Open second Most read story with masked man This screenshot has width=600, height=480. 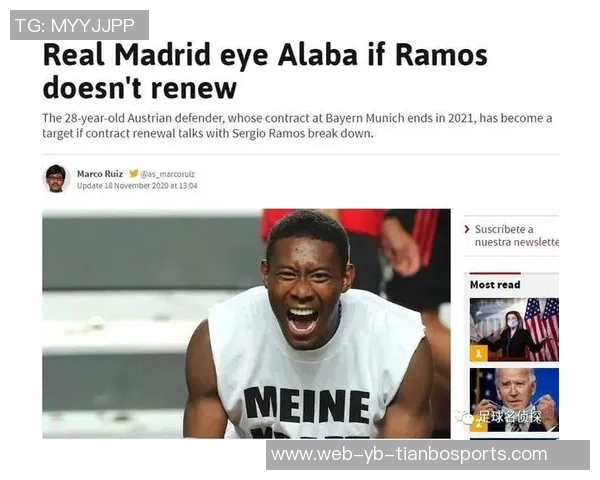pos(514,400)
